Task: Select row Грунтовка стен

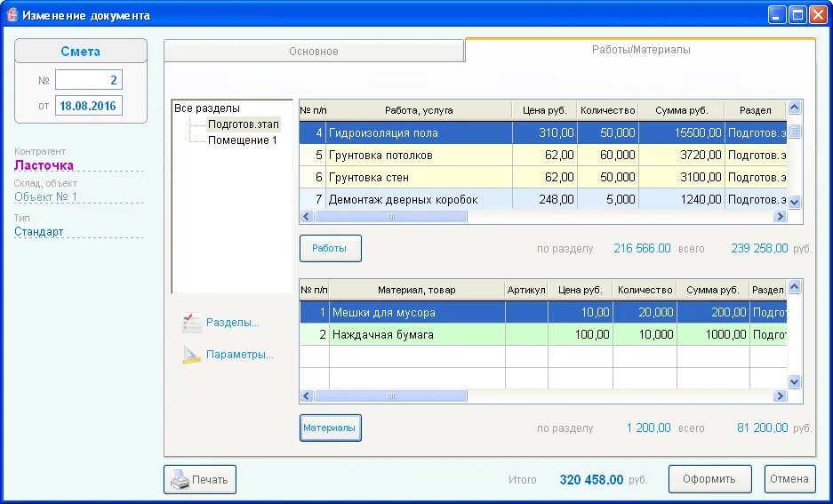Action: pyautogui.click(x=543, y=178)
